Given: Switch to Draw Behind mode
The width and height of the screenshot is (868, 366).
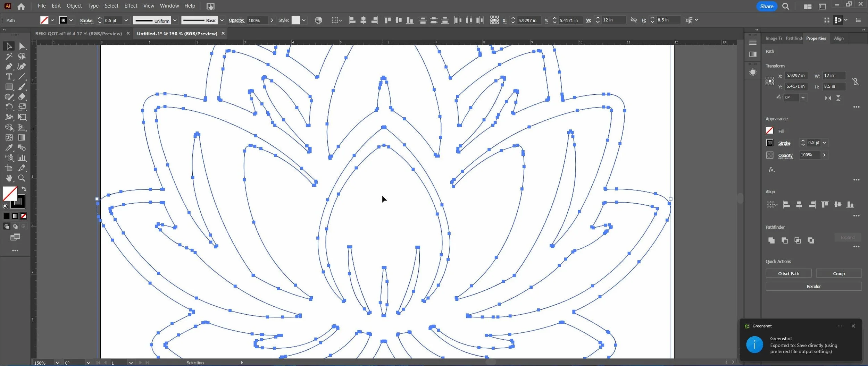Looking at the screenshot, I should pos(15,227).
